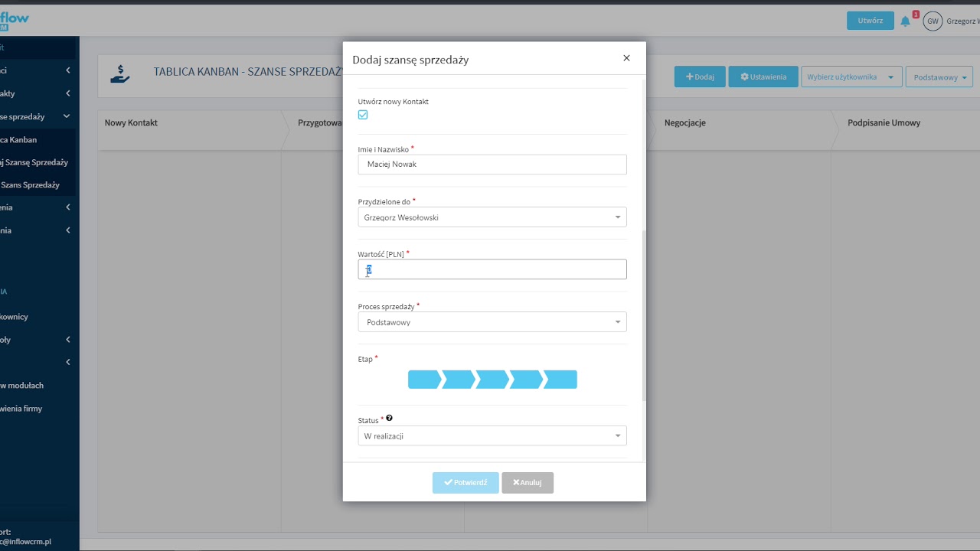
Task: Click the dialog vertical scrollbar
Action: pos(644,316)
